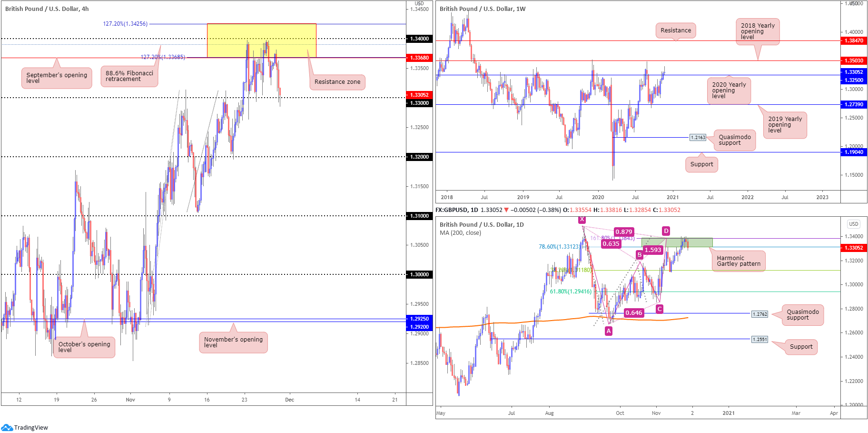Click the 'Harmonic Gartley pattern' callout
This screenshot has height=433, width=868.
739,261
